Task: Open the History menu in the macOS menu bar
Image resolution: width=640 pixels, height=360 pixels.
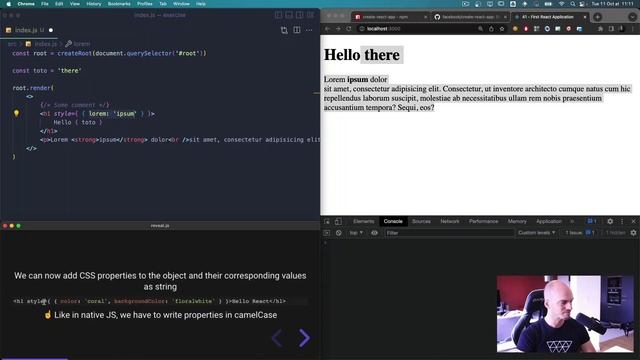Action: 94,4
